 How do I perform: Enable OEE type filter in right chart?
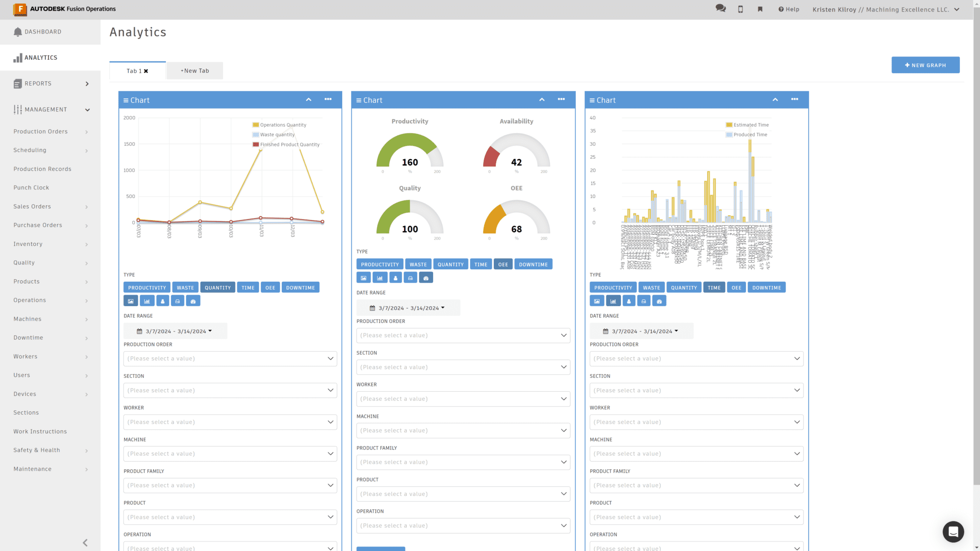[x=735, y=287]
